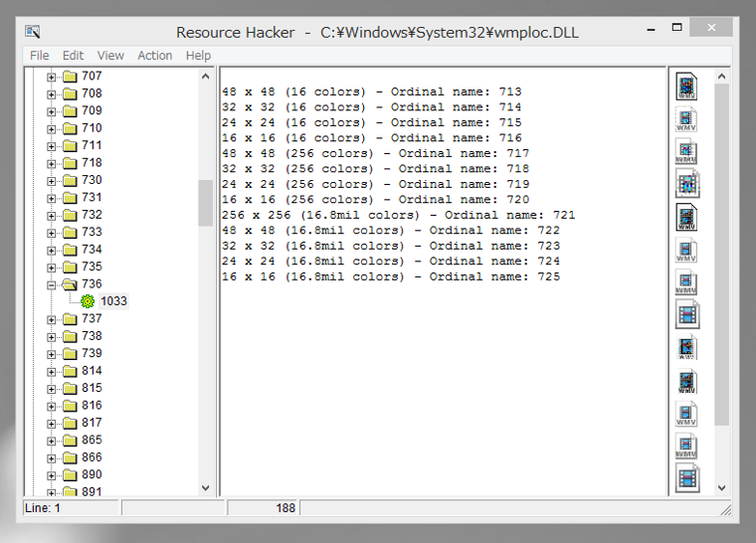
Task: Click the 709 folder icon
Action: (71, 111)
